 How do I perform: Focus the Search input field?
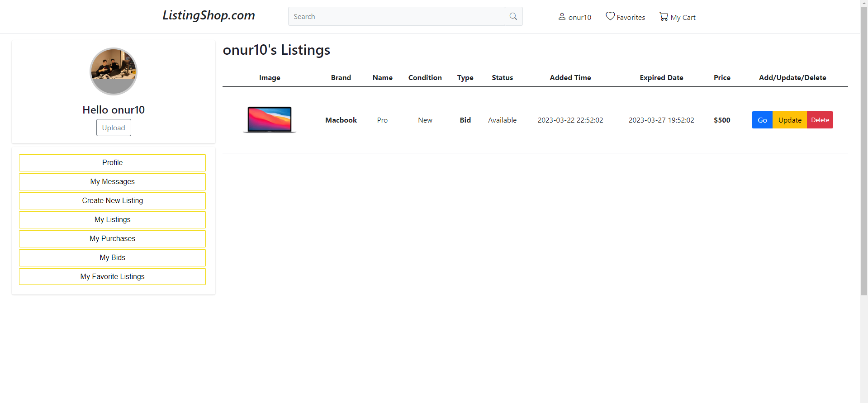[397, 16]
